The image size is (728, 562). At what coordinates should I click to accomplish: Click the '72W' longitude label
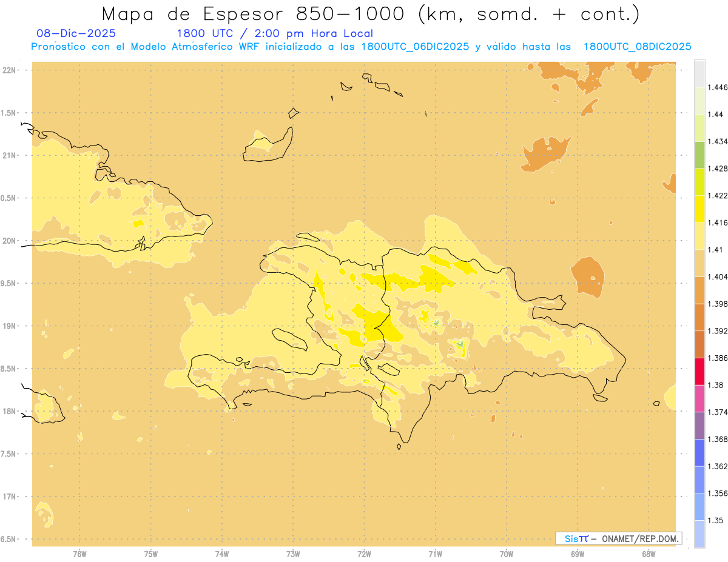(364, 554)
